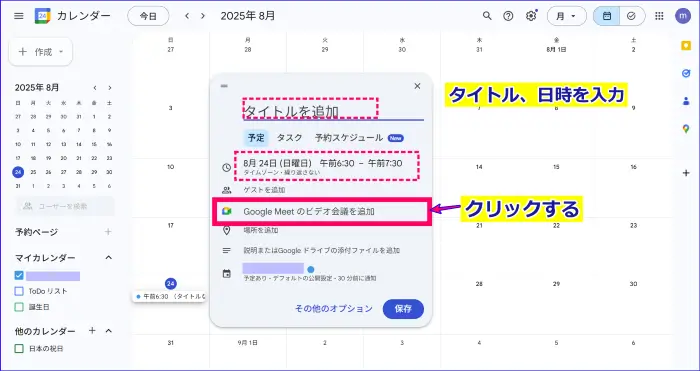The height and width of the screenshot is (371, 700).
Task: Click the drag handle of event dialog
Action: [224, 86]
